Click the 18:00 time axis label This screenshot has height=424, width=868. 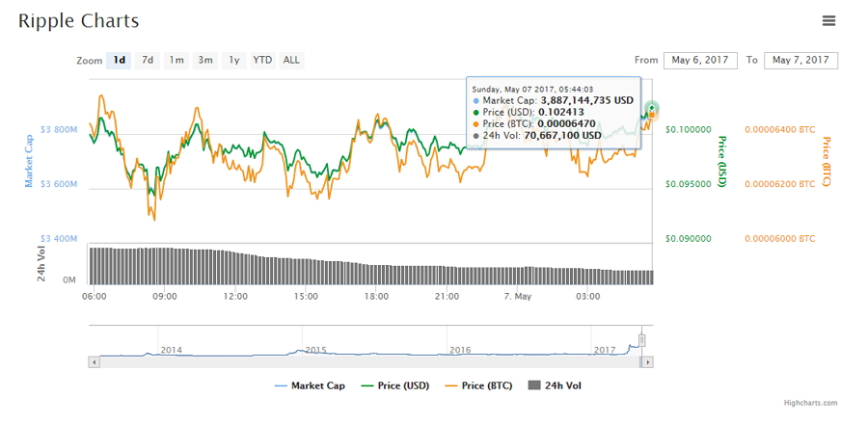pos(376,297)
